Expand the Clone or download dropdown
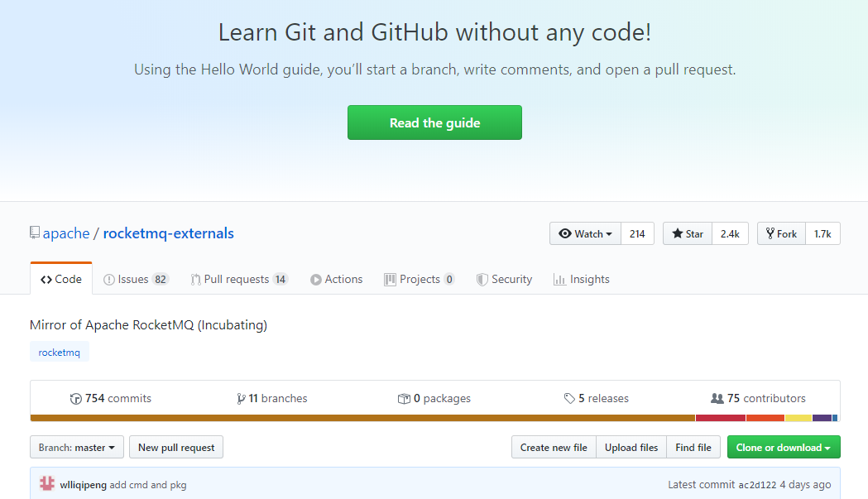Image resolution: width=868 pixels, height=499 pixels. coord(784,447)
